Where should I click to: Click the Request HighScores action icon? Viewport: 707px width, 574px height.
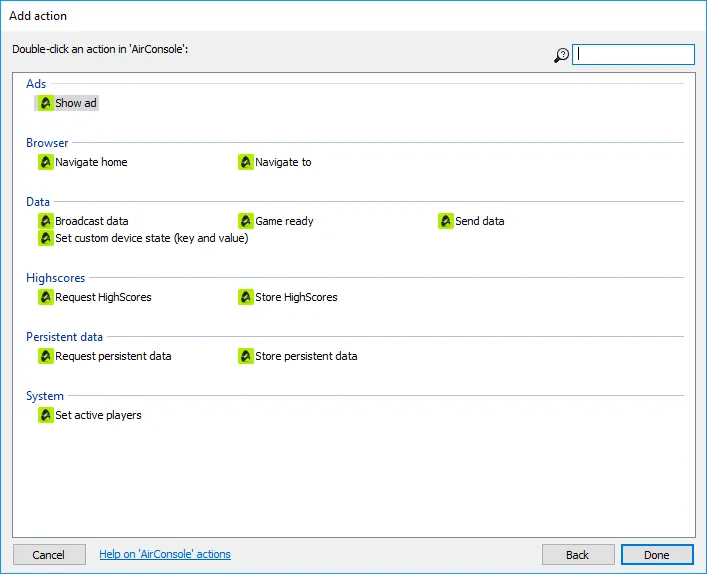46,297
